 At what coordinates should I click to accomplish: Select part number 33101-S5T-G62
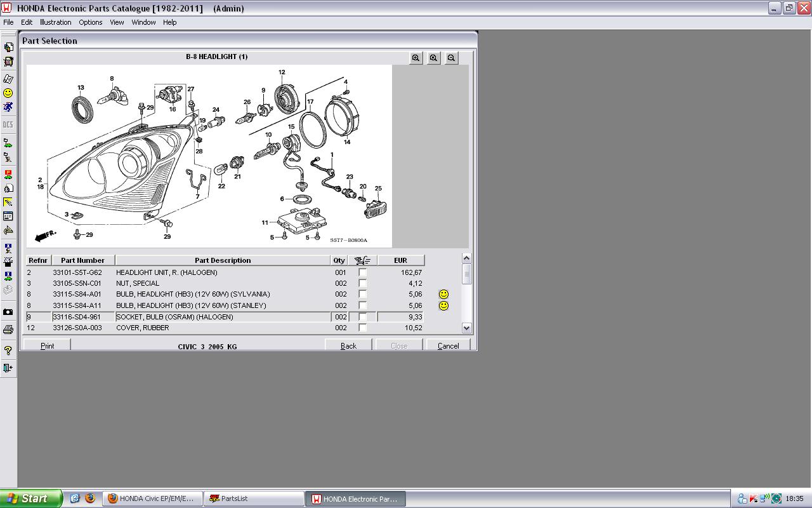click(x=77, y=272)
